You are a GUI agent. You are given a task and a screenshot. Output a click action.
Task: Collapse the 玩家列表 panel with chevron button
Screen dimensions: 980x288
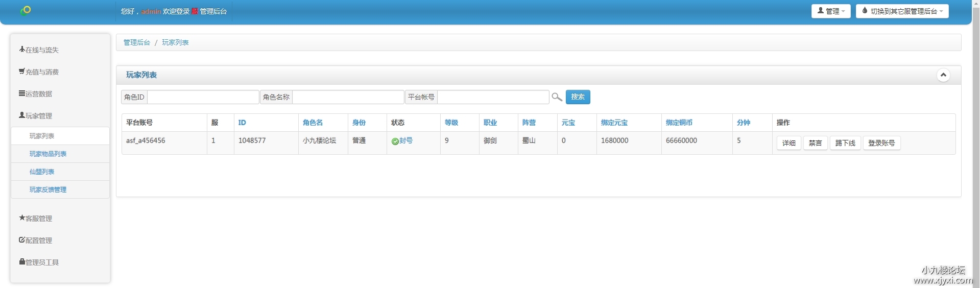[x=943, y=75]
